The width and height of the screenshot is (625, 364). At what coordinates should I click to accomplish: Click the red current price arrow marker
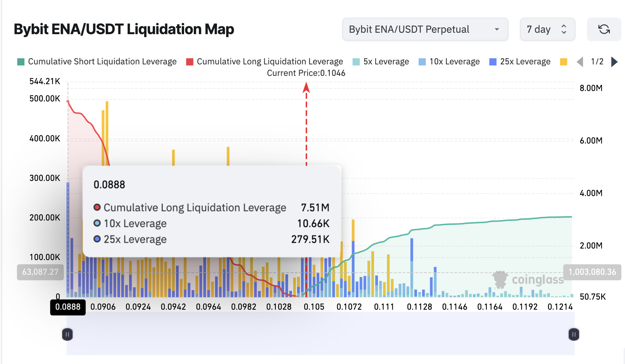coord(306,88)
